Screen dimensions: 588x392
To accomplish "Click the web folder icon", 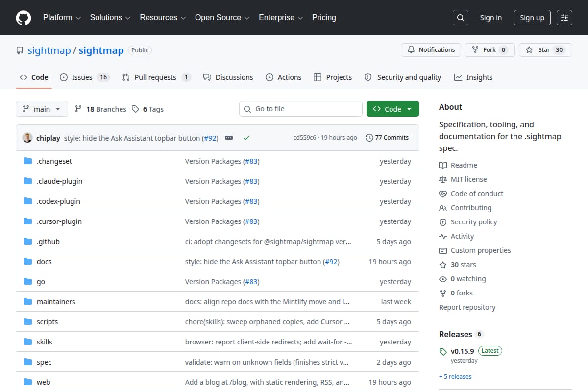I will pyautogui.click(x=28, y=382).
